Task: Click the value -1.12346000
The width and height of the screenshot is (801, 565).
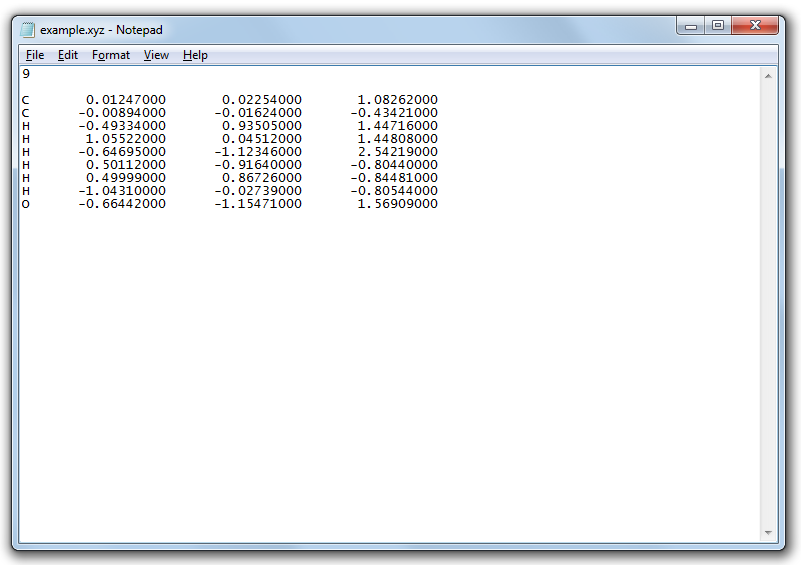Action: pos(258,152)
